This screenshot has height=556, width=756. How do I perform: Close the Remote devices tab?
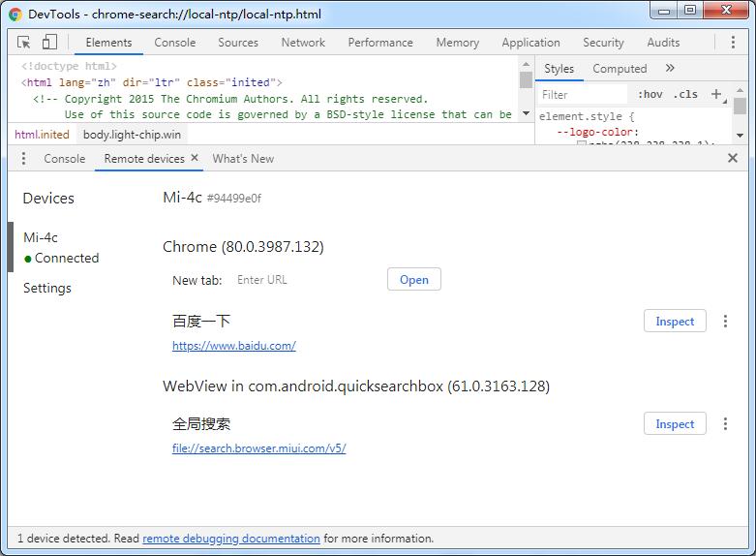click(195, 157)
